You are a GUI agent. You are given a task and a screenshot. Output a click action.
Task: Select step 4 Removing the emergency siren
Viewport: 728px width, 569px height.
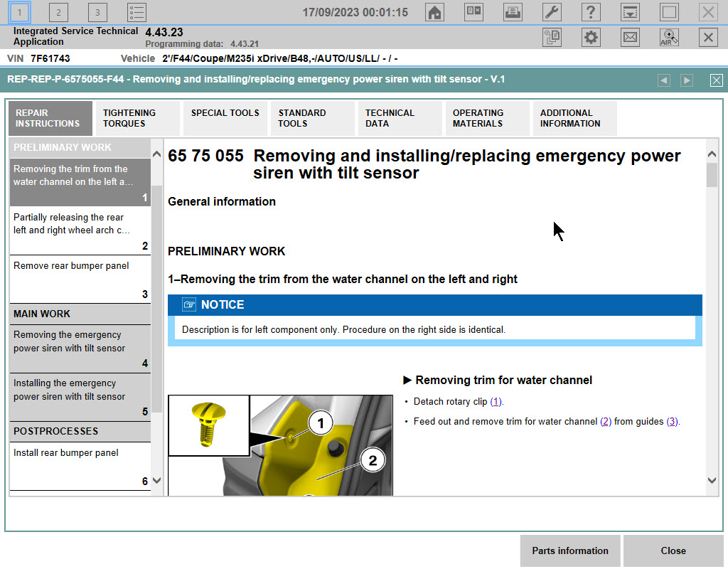[x=80, y=349]
